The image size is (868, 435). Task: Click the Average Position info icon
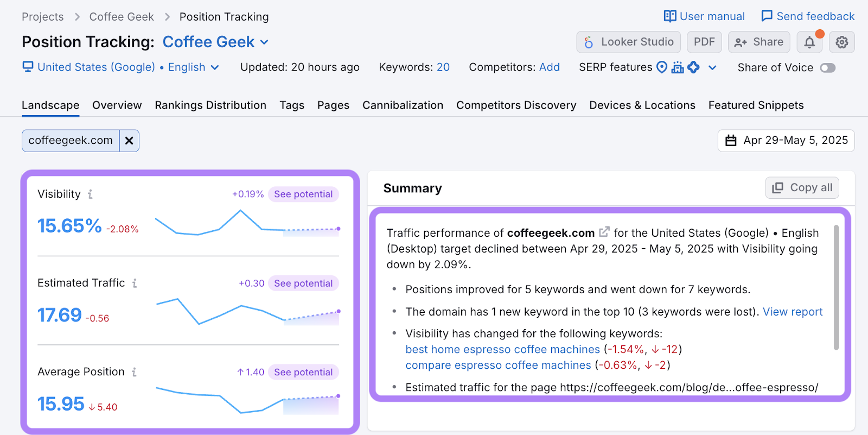click(134, 372)
